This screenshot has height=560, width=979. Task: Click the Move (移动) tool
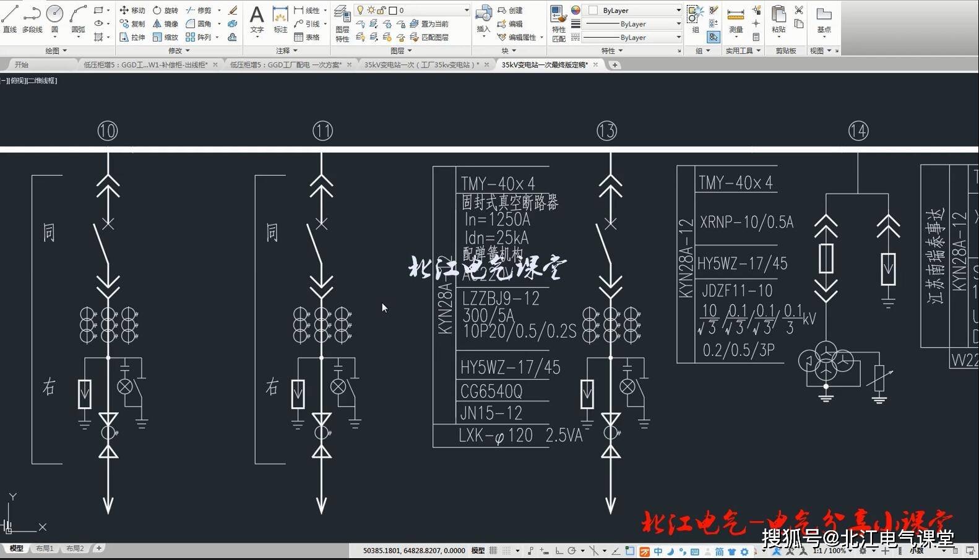132,11
